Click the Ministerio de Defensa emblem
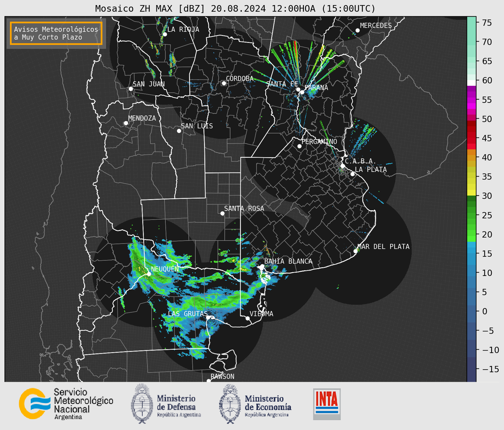The width and height of the screenshot is (504, 430). pos(142,403)
